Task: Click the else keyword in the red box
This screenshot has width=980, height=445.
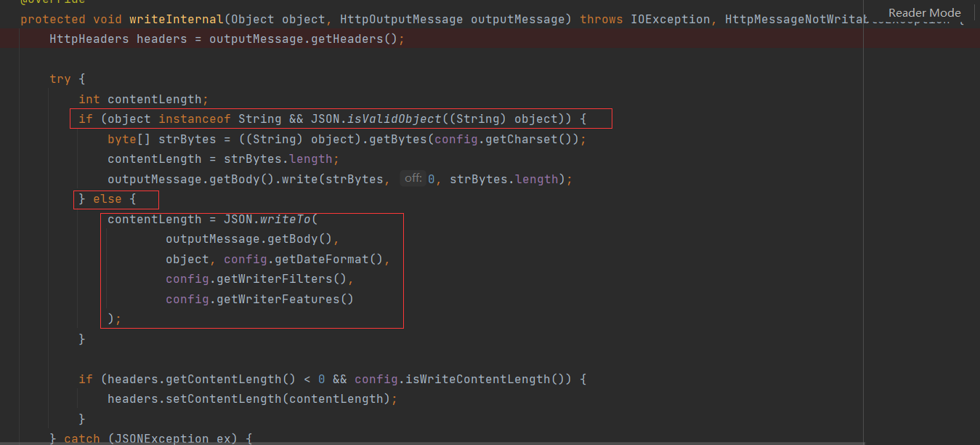Action: [x=107, y=198]
